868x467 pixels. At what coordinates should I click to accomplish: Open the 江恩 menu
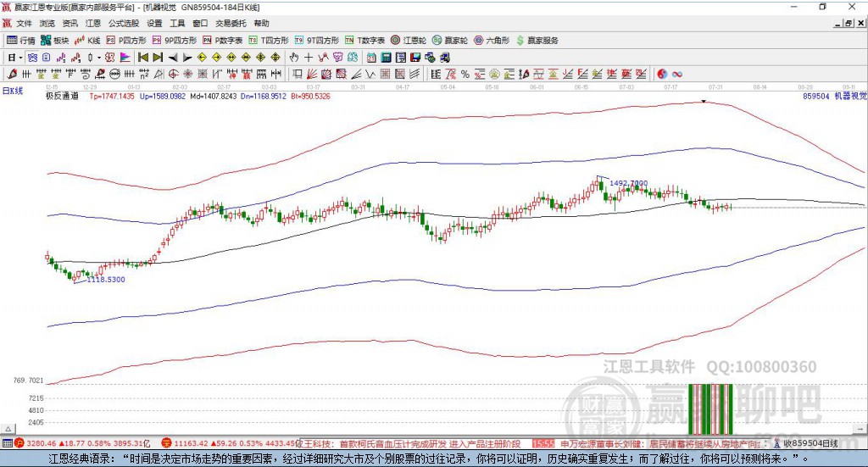93,23
